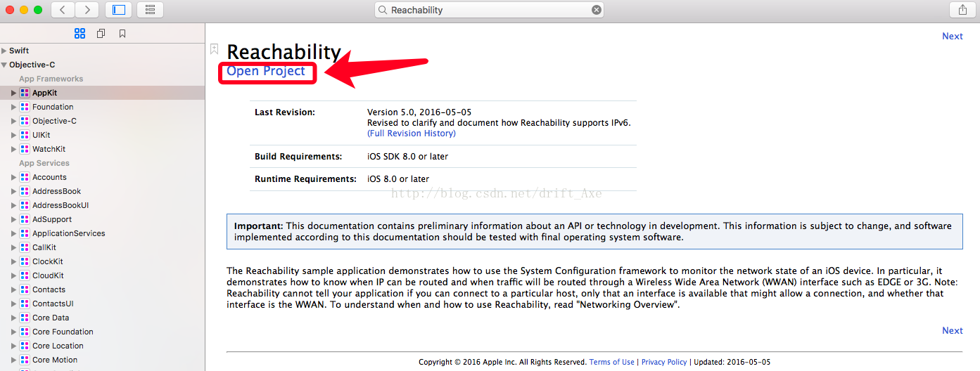Click the Accounts framework icon
Screen dimensions: 980x371
pos(25,177)
